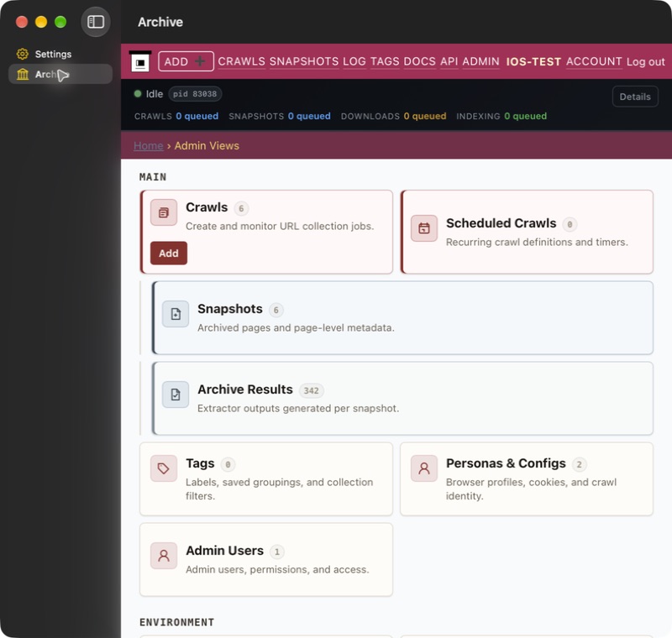Click the Archive Results document-check icon
672x638 pixels.
(176, 395)
